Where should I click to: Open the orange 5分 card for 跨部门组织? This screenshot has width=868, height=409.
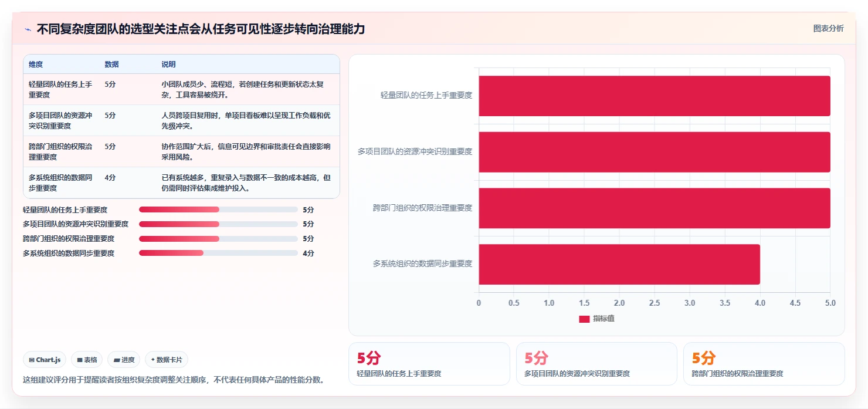pos(764,364)
